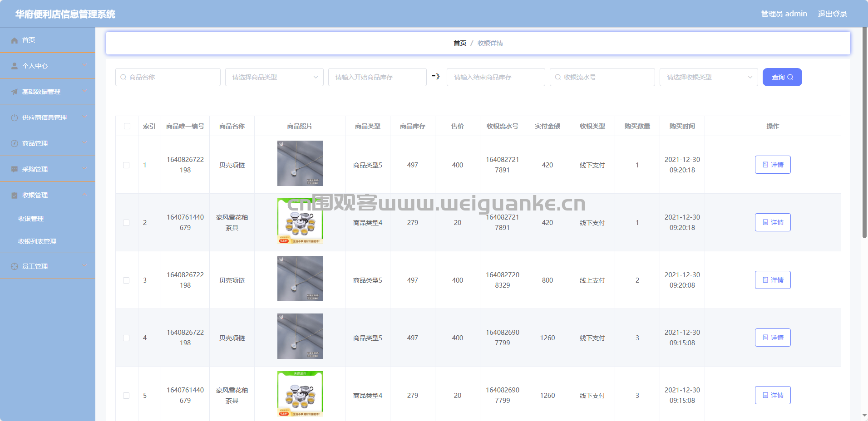Click the page vertical scrollbar

point(865,132)
